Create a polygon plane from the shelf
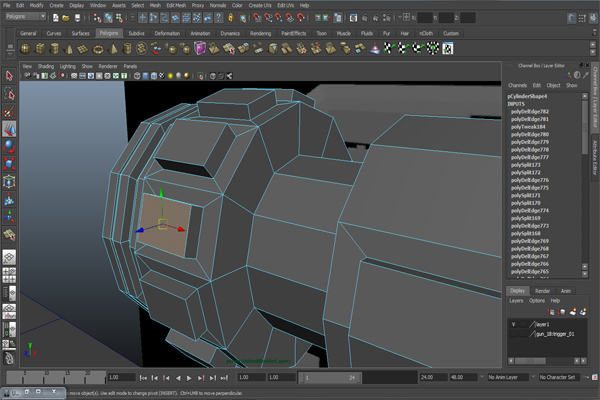The width and height of the screenshot is (600, 400). tap(83, 49)
